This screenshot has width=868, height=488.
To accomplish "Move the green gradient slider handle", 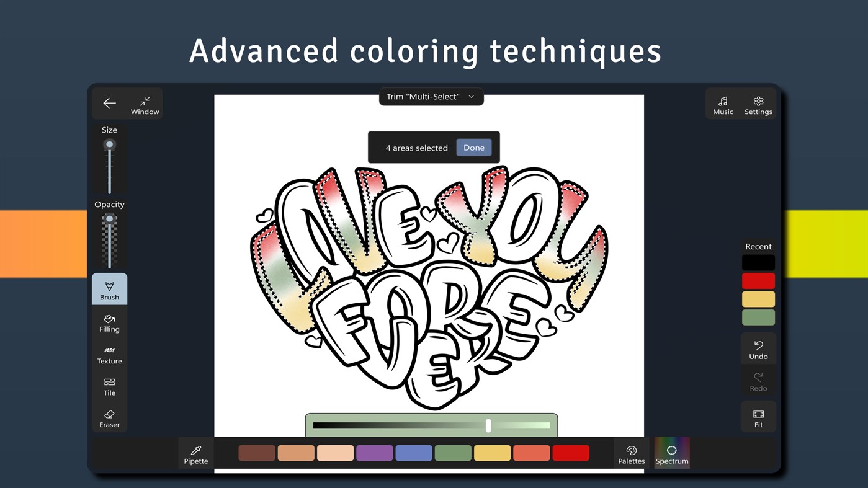I will (488, 425).
